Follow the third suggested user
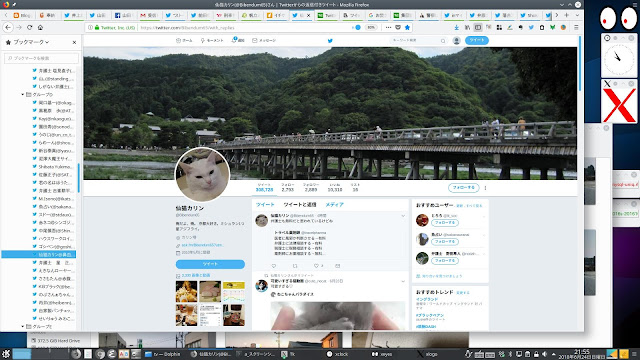 pos(444,260)
